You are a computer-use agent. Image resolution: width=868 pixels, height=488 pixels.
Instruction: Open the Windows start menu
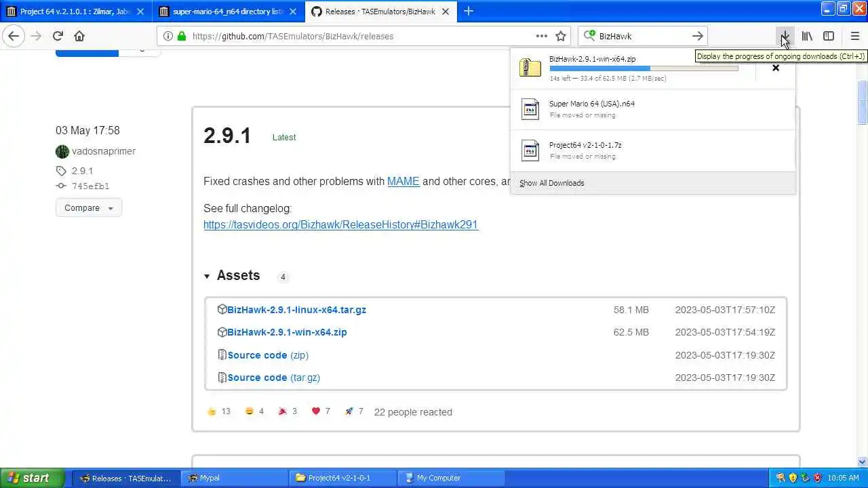point(33,478)
